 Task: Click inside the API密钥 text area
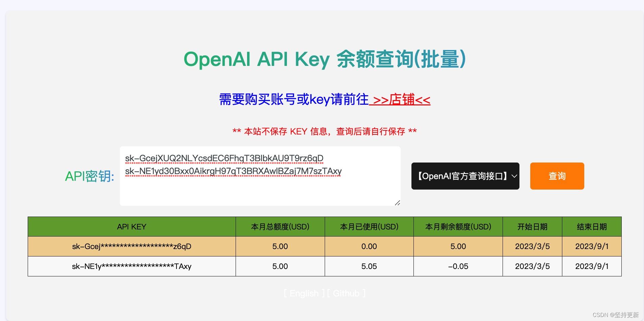(x=260, y=176)
